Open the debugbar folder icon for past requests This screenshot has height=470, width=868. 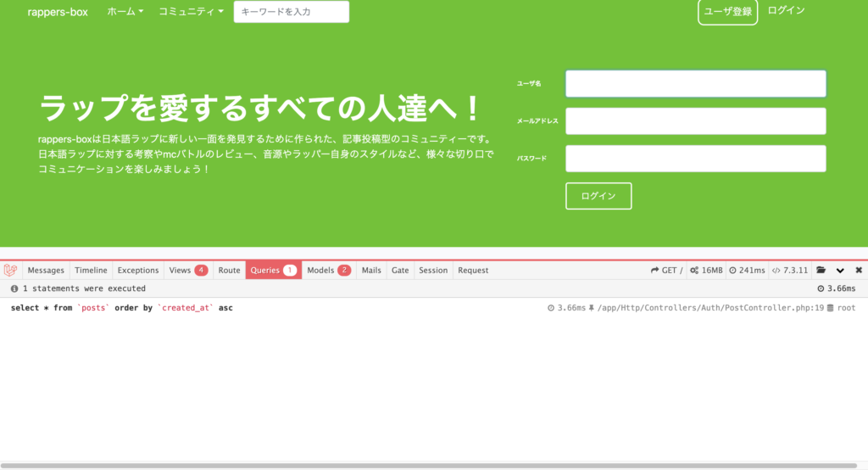coord(821,270)
